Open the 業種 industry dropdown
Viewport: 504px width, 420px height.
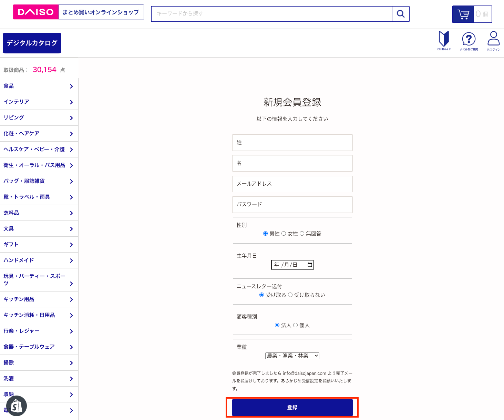pyautogui.click(x=292, y=356)
